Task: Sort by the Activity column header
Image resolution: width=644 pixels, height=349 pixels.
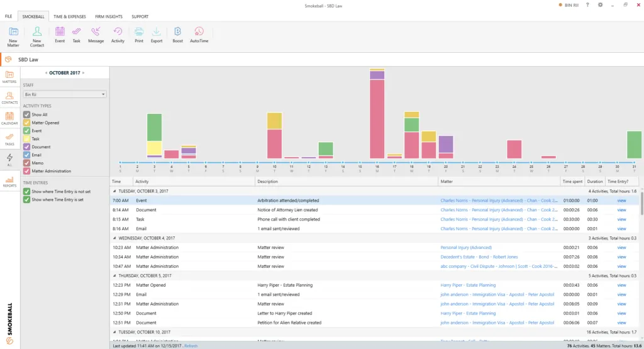Action: click(x=194, y=182)
